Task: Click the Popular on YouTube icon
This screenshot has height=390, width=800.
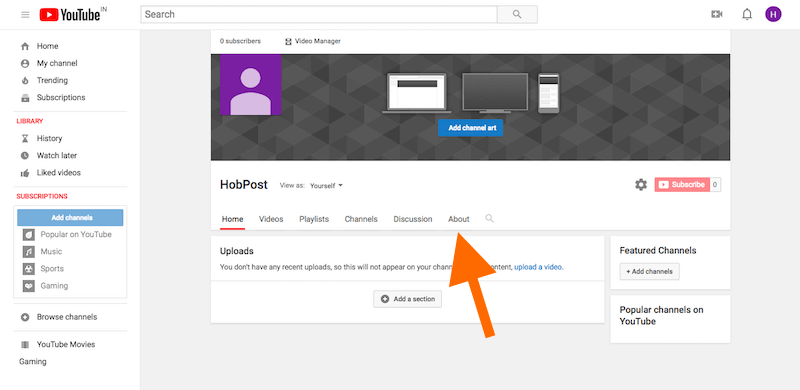Action: [29, 235]
